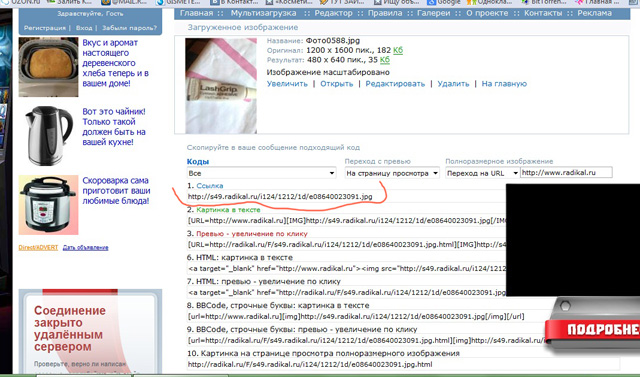Screen dimensions: 640x377
Task: Click the Картинка в тексте code field
Action: [346, 221]
